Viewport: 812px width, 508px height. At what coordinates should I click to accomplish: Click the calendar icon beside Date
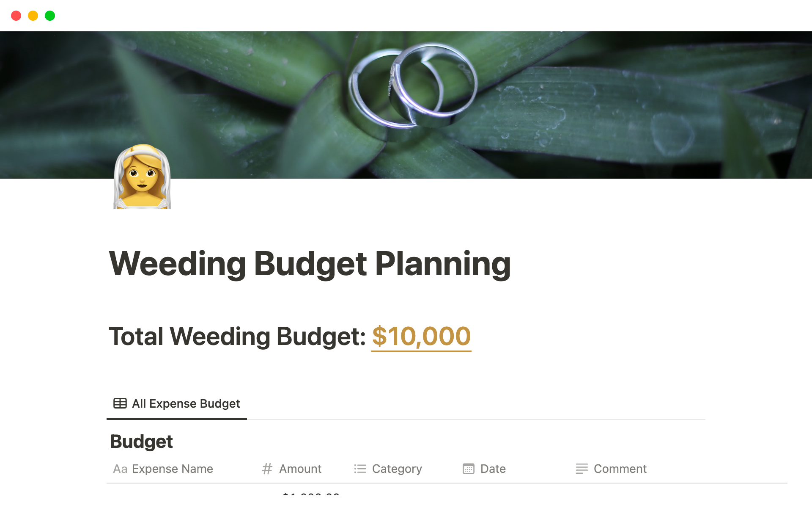(469, 469)
